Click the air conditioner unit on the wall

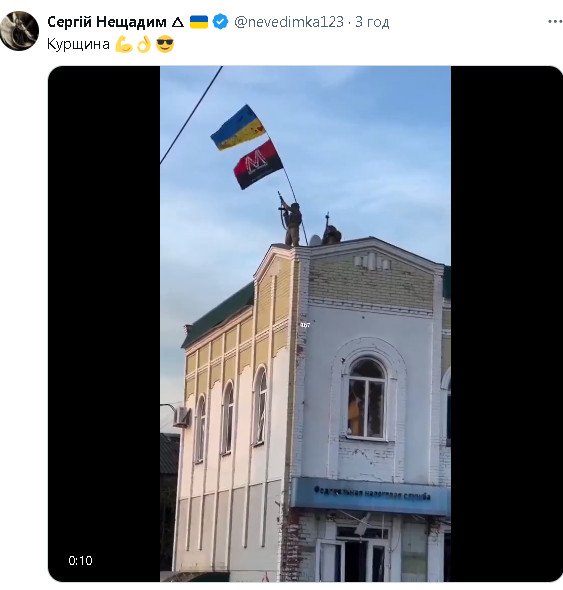[183, 417]
